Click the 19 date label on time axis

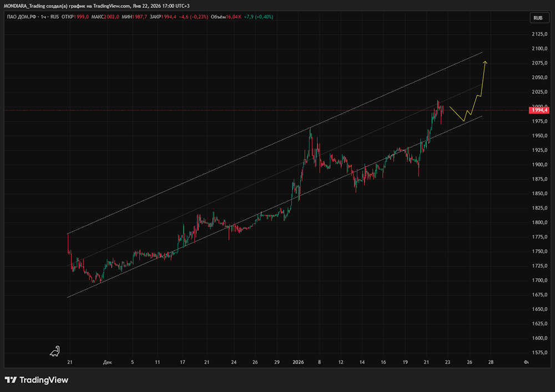click(405, 362)
